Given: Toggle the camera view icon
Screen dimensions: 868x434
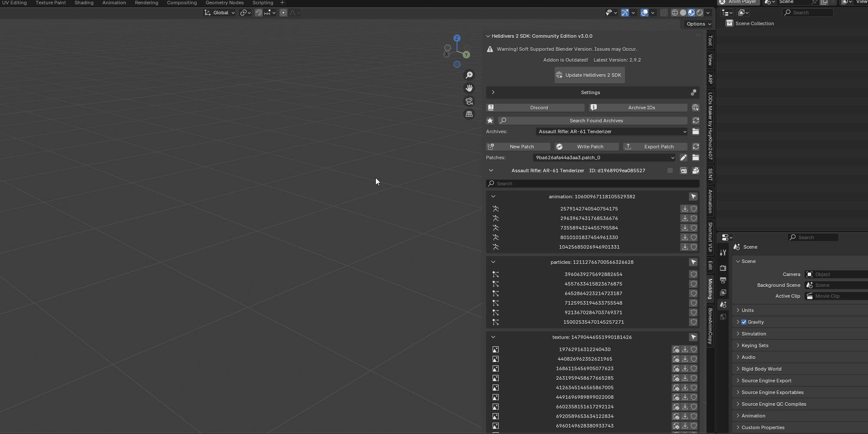Looking at the screenshot, I should point(469,101).
